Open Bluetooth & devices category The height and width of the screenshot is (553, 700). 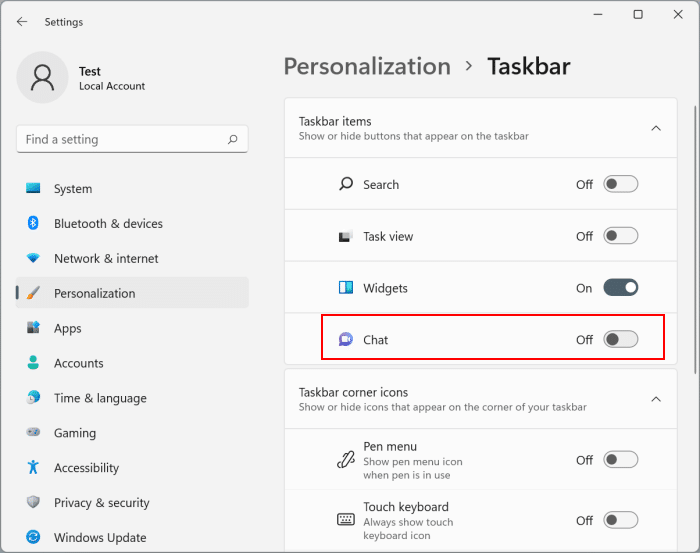(x=132, y=223)
